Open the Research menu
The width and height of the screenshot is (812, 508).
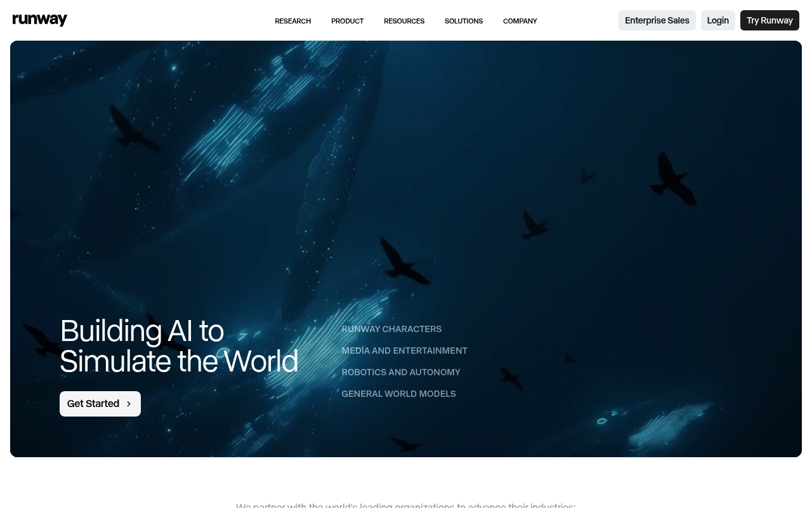pos(292,21)
